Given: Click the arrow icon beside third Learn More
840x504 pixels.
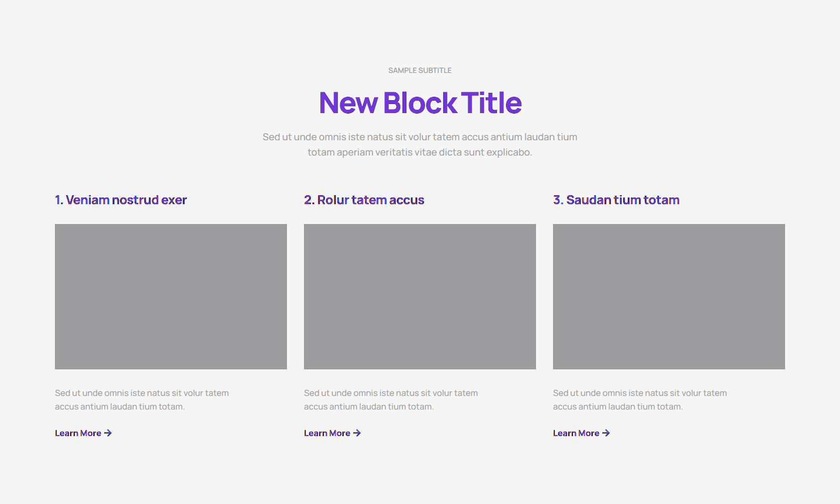Looking at the screenshot, I should coord(606,433).
